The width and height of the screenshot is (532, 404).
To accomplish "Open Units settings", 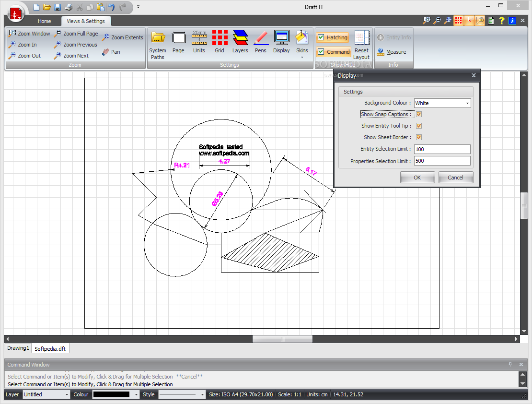I will [x=199, y=42].
